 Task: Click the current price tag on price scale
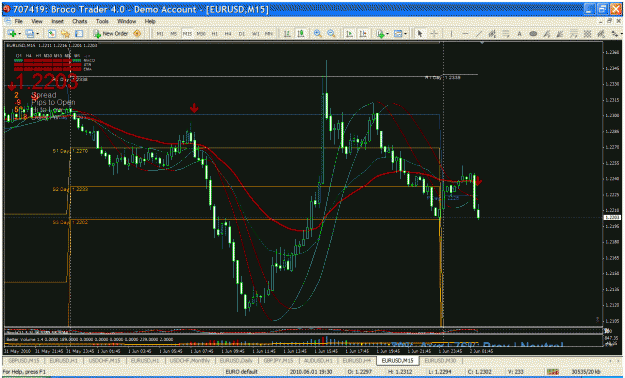click(x=613, y=217)
